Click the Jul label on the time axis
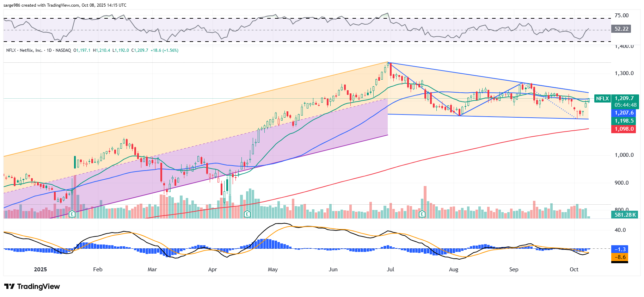The image size is (644, 297). (x=390, y=270)
